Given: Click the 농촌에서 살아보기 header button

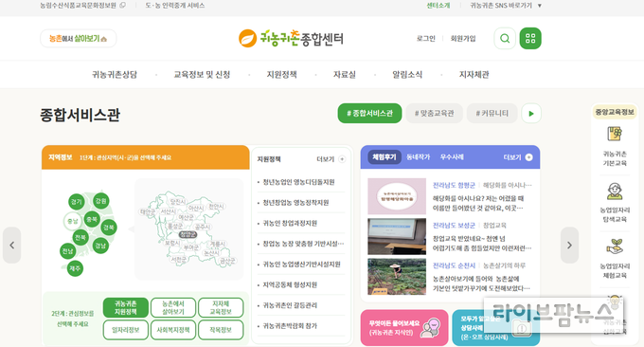Looking at the screenshot, I should [x=78, y=38].
